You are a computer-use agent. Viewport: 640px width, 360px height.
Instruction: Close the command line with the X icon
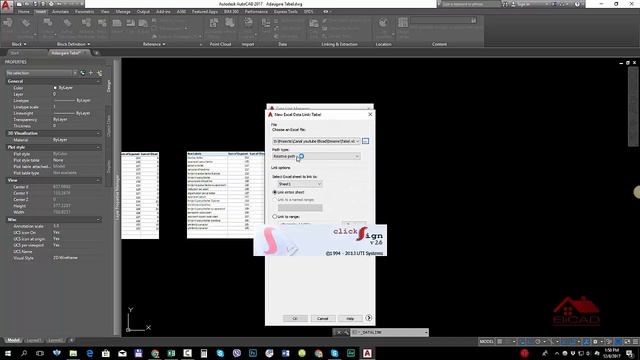coord(338,333)
